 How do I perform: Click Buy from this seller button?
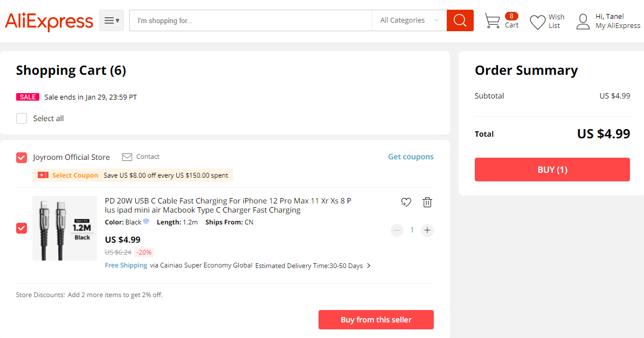click(x=376, y=320)
